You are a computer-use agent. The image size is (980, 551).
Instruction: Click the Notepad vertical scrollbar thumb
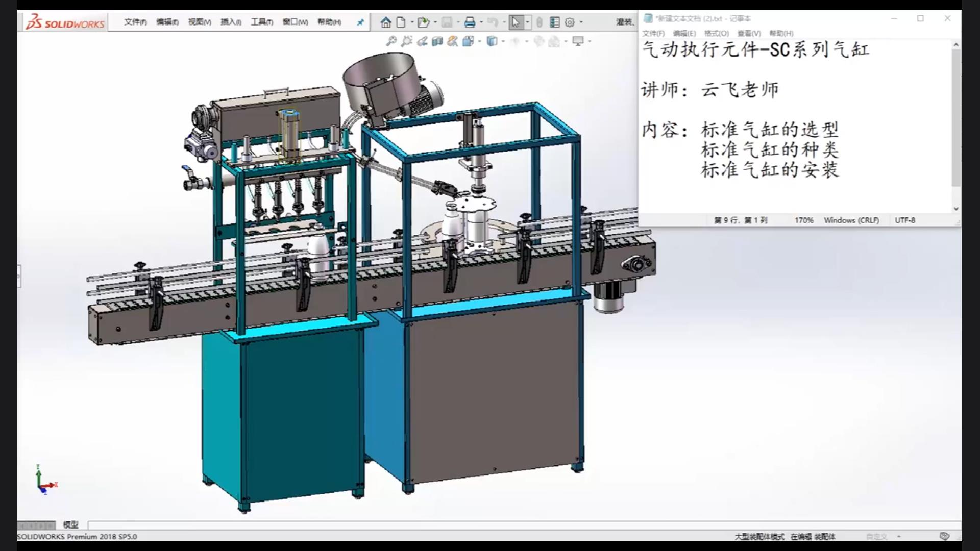tap(957, 118)
